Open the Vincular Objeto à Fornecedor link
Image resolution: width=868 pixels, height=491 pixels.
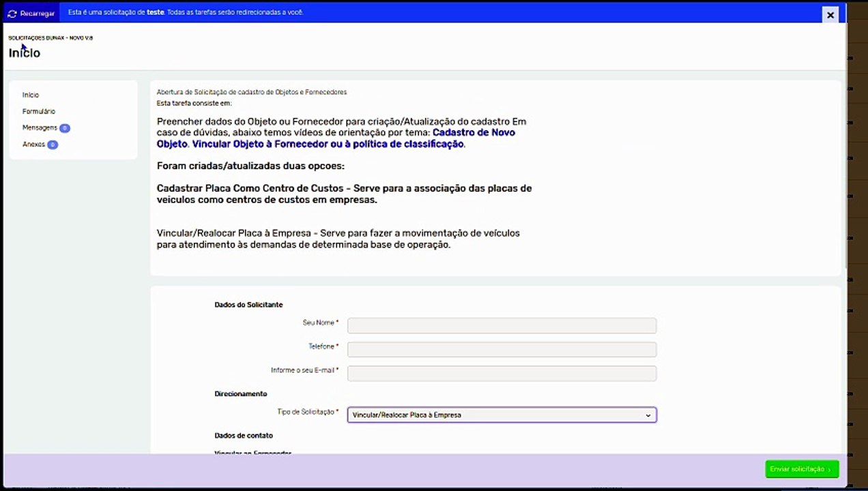coord(328,144)
